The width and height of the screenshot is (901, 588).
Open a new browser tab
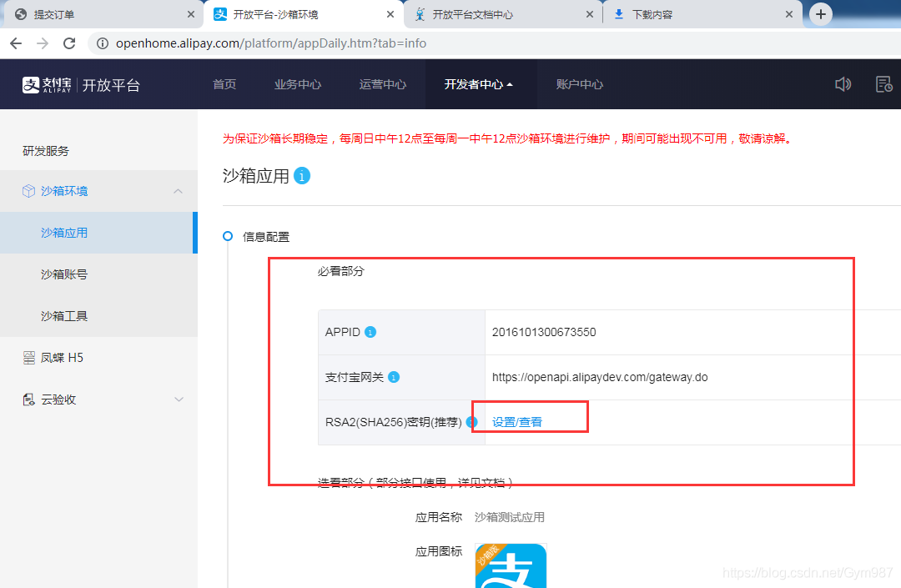(x=821, y=14)
